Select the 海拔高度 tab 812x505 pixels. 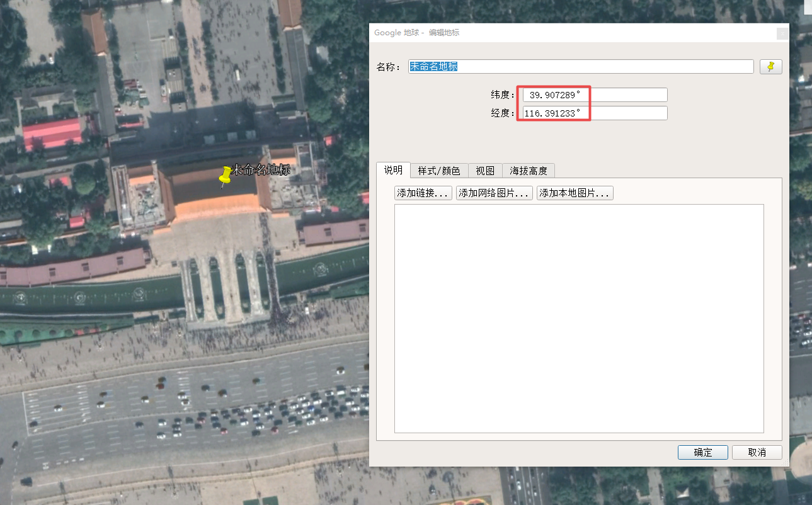coord(528,170)
